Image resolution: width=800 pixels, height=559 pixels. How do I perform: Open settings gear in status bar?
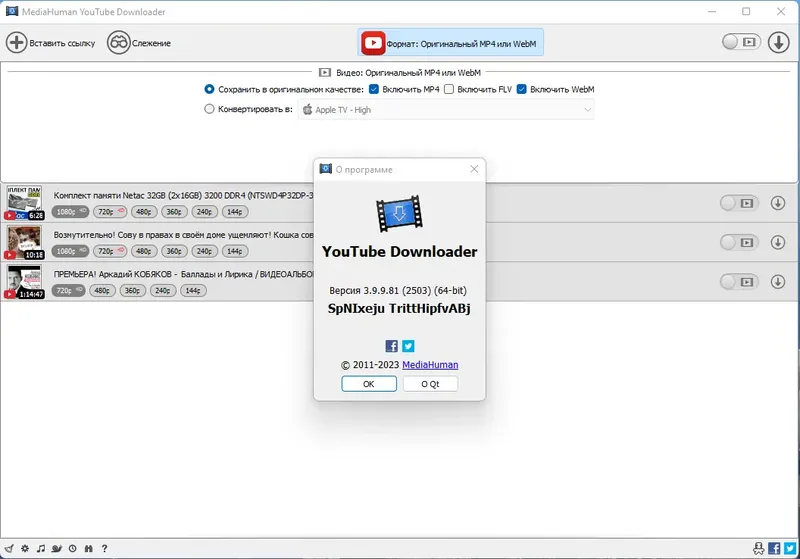[x=25, y=548]
